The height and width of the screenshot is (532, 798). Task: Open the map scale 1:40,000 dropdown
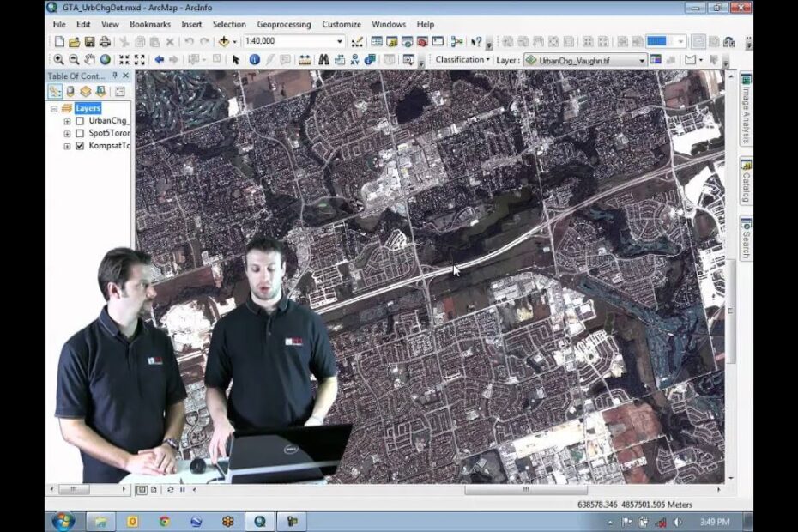click(340, 42)
